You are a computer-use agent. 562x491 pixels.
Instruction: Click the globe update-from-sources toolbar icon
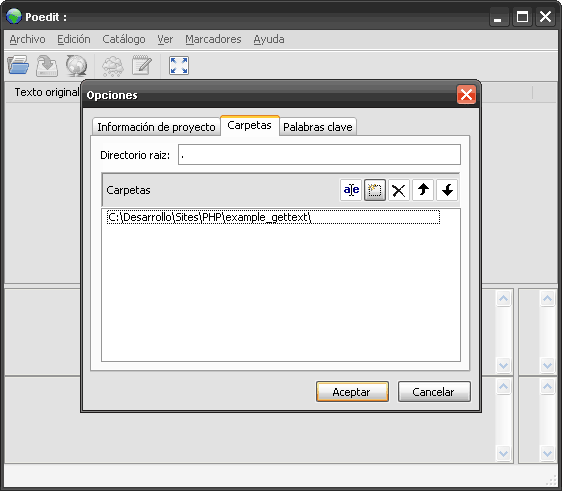76,66
